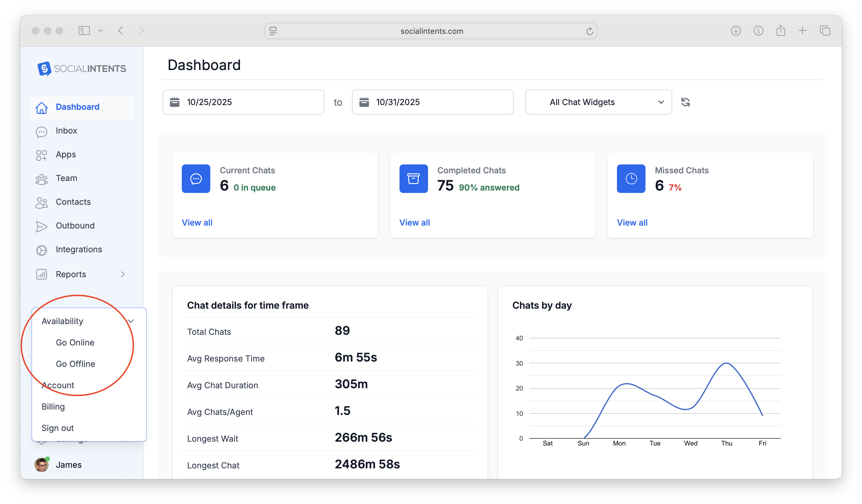Select the Integrations gear icon

pos(41,250)
